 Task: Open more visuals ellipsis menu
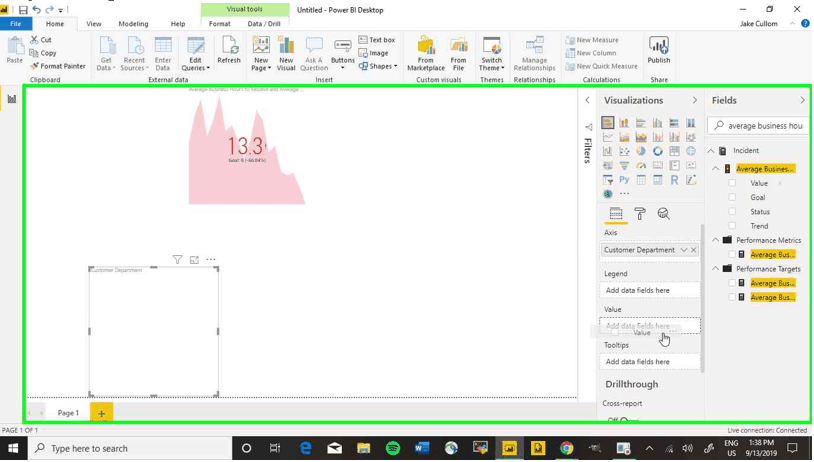[624, 194]
